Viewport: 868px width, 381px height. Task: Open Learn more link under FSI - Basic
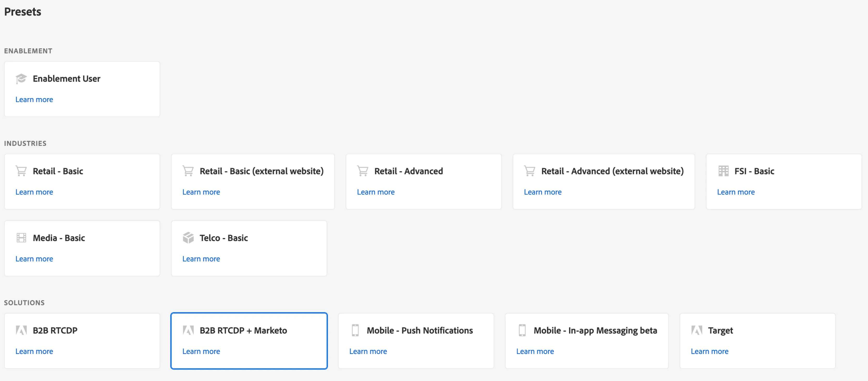(x=736, y=192)
